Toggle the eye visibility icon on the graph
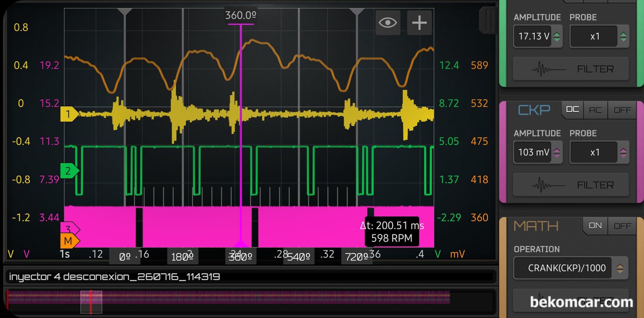This screenshot has height=318, width=644. click(388, 23)
